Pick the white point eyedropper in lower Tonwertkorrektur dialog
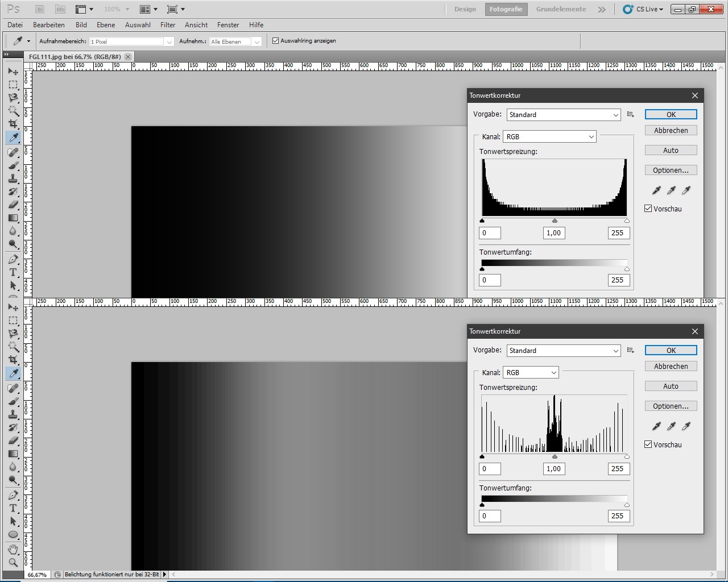Image resolution: width=728 pixels, height=582 pixels. click(686, 426)
